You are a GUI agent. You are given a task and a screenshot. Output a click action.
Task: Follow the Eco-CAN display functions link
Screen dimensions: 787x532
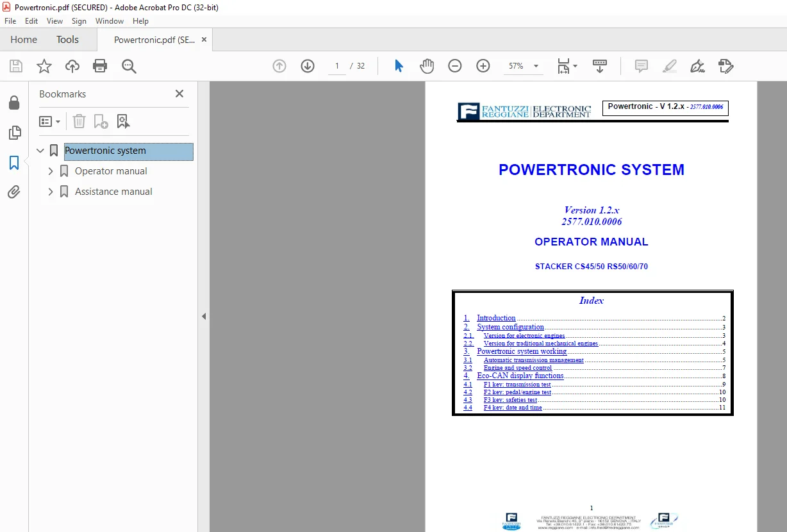coord(520,376)
